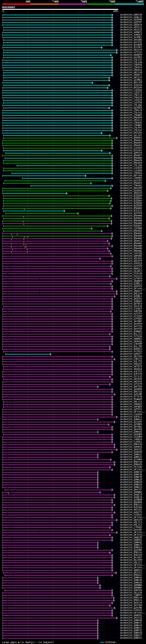Select hit label UniRef100_A9ZPM6

(x=131, y=20)
